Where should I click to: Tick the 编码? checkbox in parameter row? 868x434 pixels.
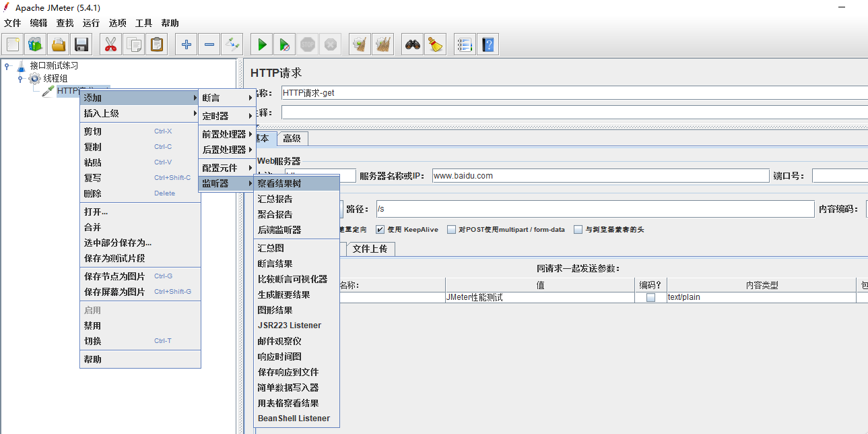click(x=650, y=297)
